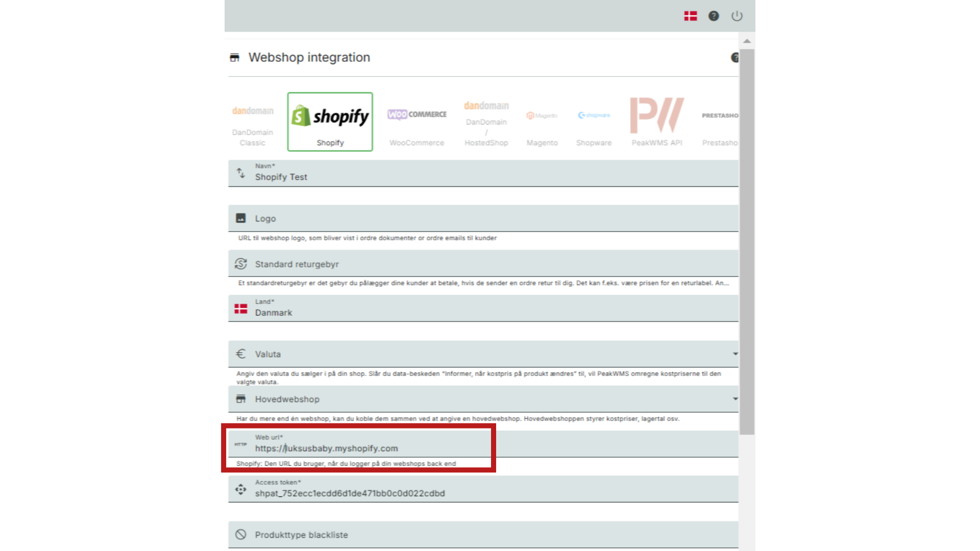Edit the Access token field
This screenshot has width=980, height=551.
pos(483,489)
